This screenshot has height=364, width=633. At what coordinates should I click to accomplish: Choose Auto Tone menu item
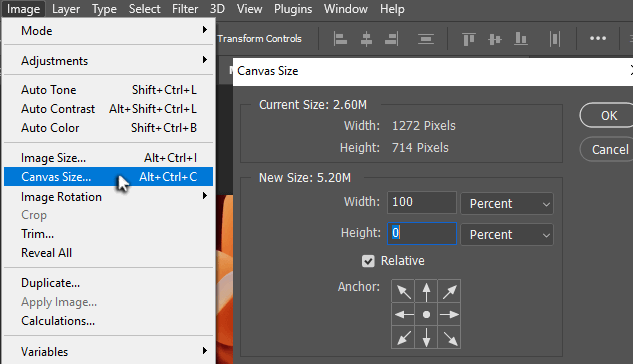pos(109,90)
